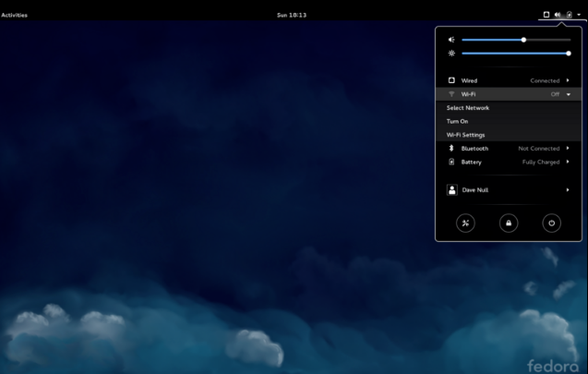Screen dimensions: 588x374
Task: Click the Bluetooth icon in the menu
Action: [451, 148]
